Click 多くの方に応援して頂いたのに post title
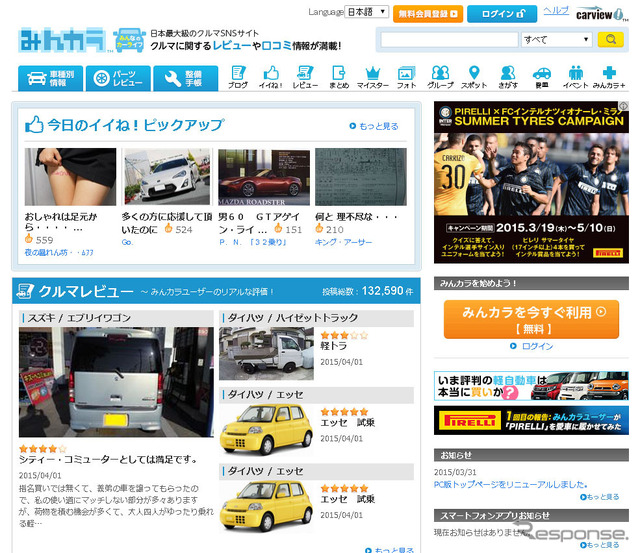640x553 pixels. coord(167,223)
